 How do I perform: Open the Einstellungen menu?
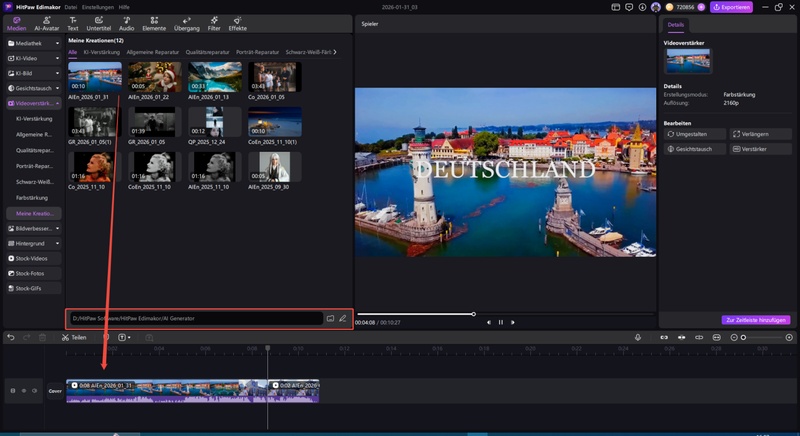[x=98, y=7]
